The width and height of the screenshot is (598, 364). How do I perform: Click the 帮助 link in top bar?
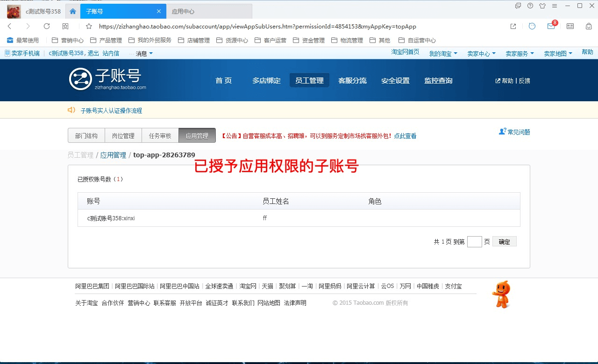tap(587, 52)
